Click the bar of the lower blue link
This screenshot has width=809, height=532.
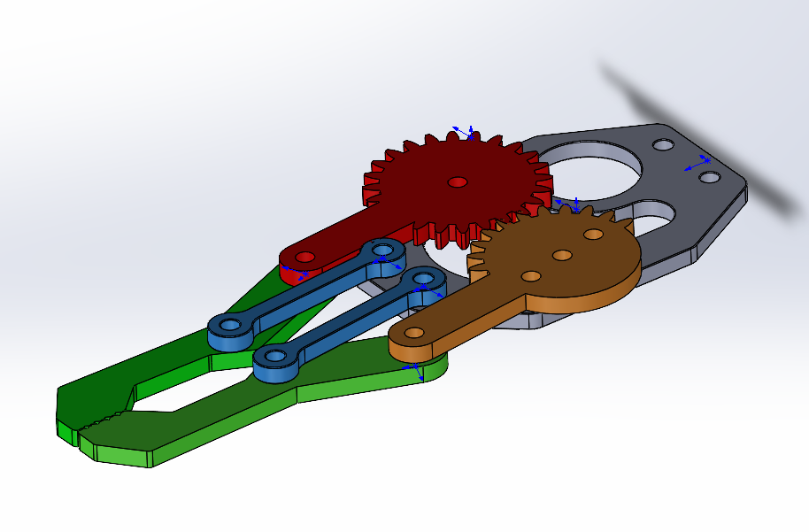350,319
